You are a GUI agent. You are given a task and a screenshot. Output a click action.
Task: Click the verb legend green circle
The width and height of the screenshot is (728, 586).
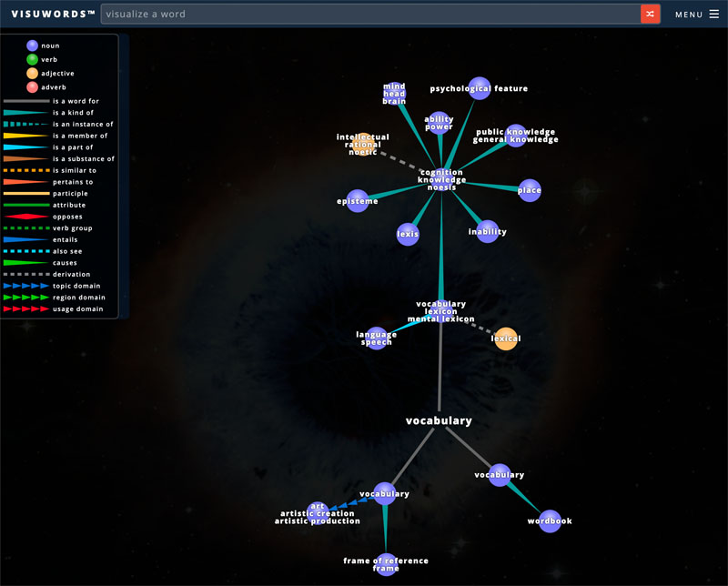(32, 59)
